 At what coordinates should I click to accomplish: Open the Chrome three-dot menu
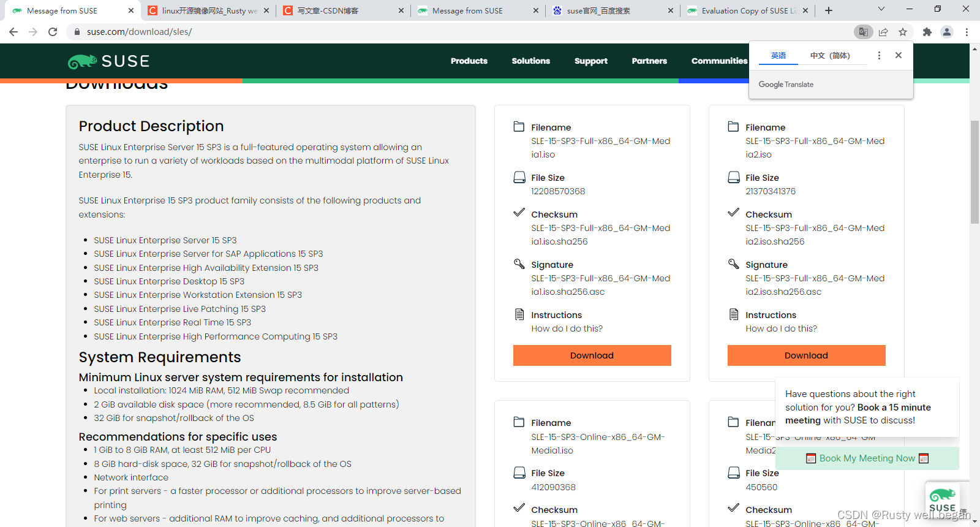pyautogui.click(x=967, y=32)
